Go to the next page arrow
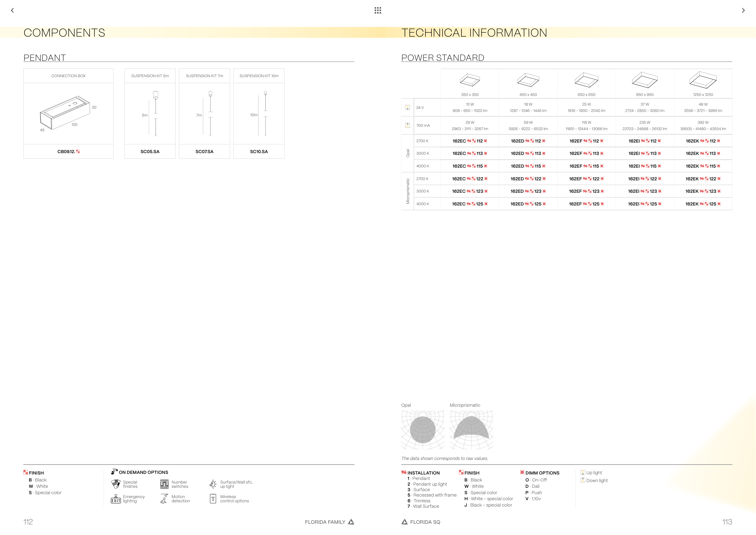 coord(743,10)
